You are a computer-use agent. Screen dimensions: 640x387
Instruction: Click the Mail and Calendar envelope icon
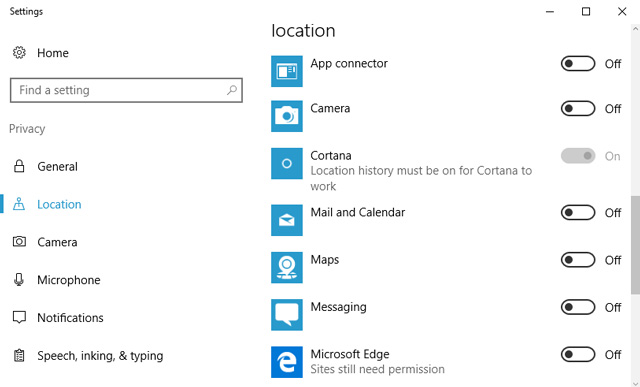[x=287, y=220]
